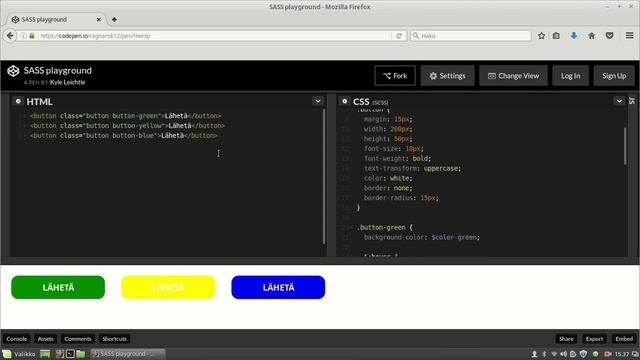
Task: Open the network tray icon
Action: tap(554, 354)
